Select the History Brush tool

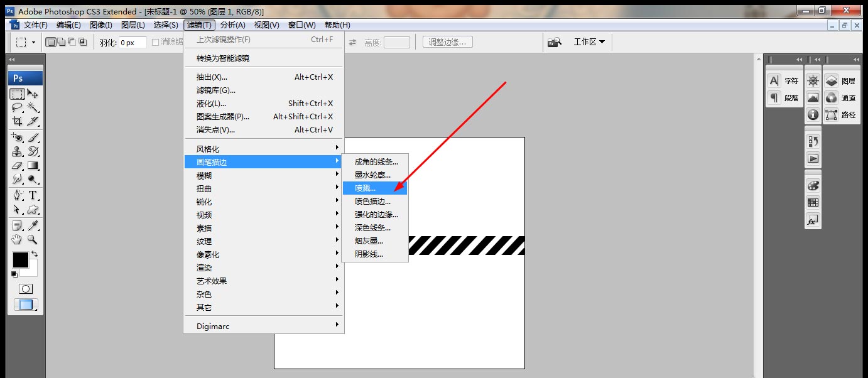pyautogui.click(x=33, y=151)
